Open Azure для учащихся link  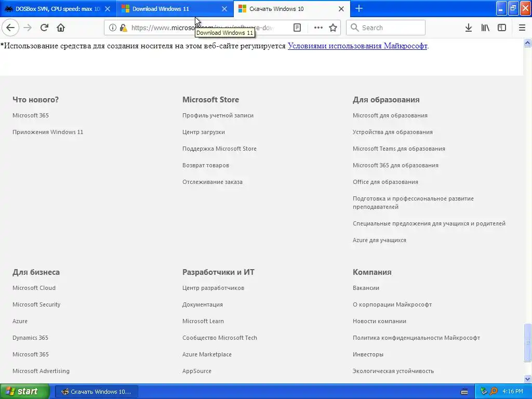coord(379,240)
